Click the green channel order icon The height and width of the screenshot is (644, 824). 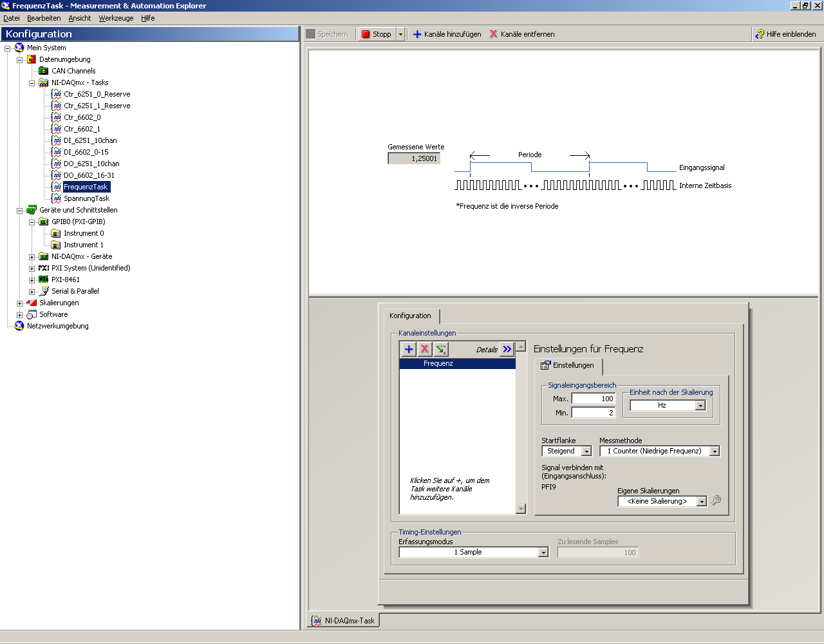(441, 349)
